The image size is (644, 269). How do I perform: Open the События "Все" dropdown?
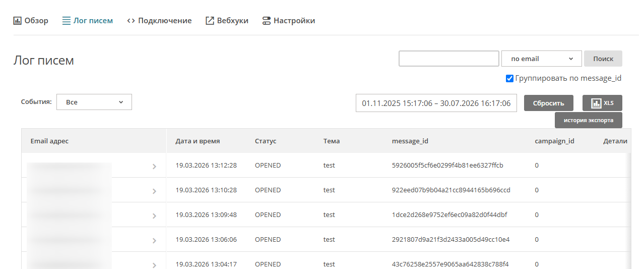94,102
